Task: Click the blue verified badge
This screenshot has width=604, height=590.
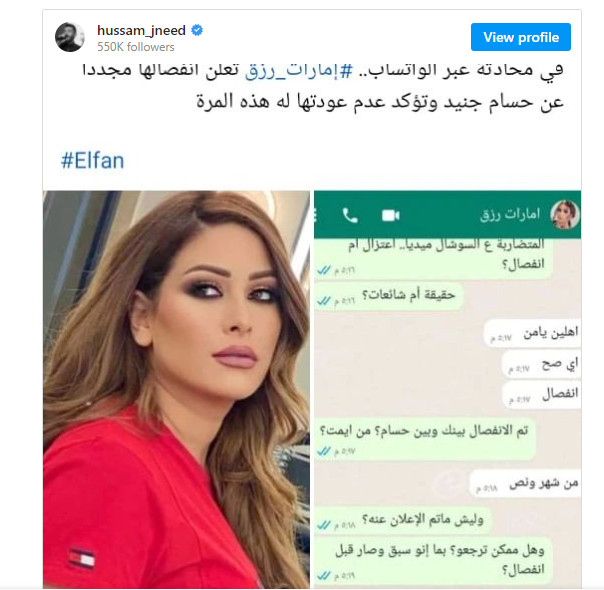Action: [197, 30]
